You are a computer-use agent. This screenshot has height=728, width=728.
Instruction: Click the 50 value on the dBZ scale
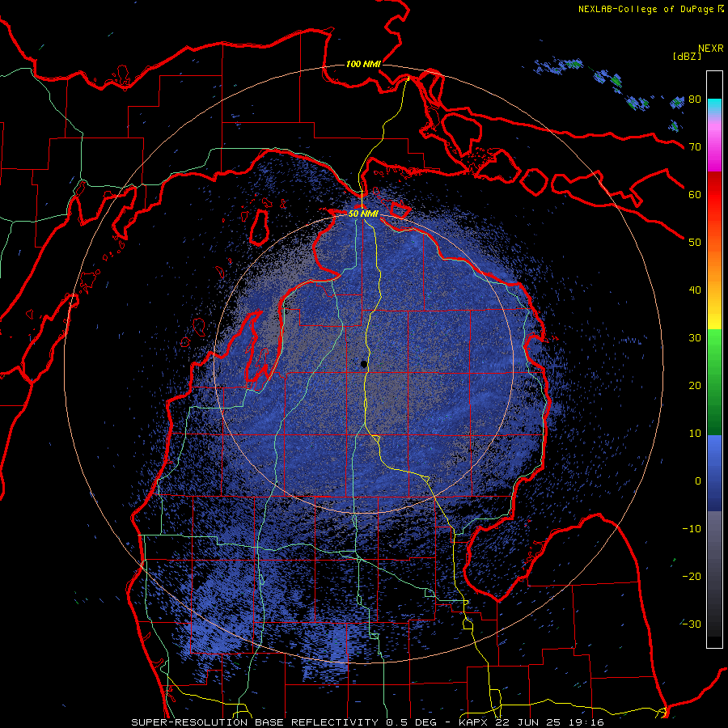click(x=695, y=243)
